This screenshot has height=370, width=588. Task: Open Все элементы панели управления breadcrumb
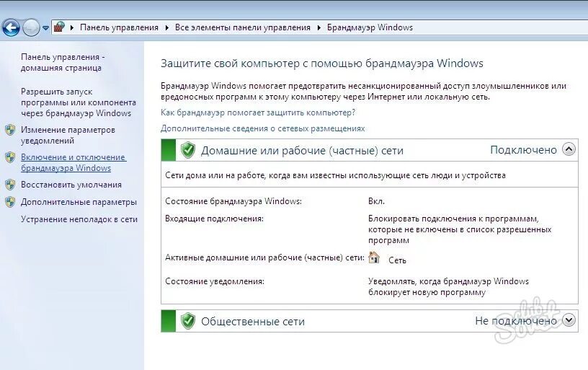pos(243,27)
